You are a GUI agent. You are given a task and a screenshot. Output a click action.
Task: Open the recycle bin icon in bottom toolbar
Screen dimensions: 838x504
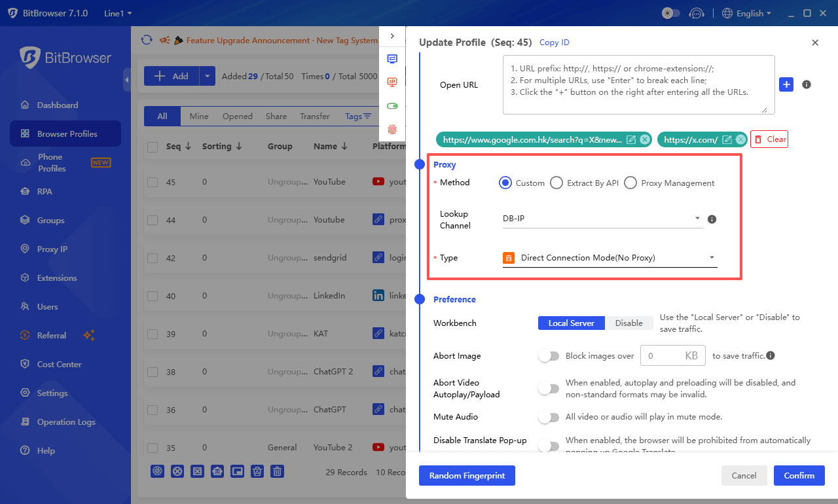257,471
